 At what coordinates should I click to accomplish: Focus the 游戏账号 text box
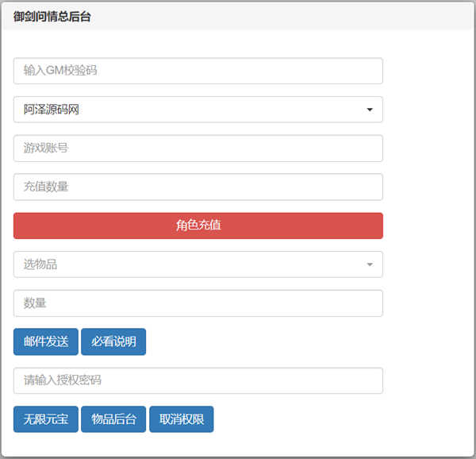[198, 148]
